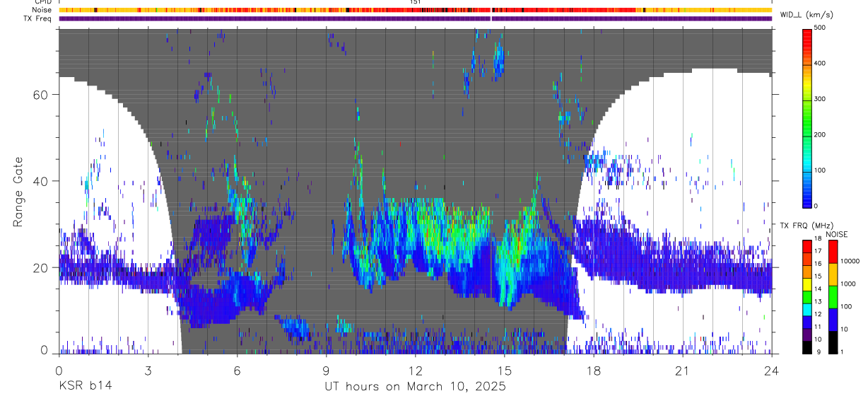
Task: Click the blue bottom of the width colorbar
Action: (808, 198)
